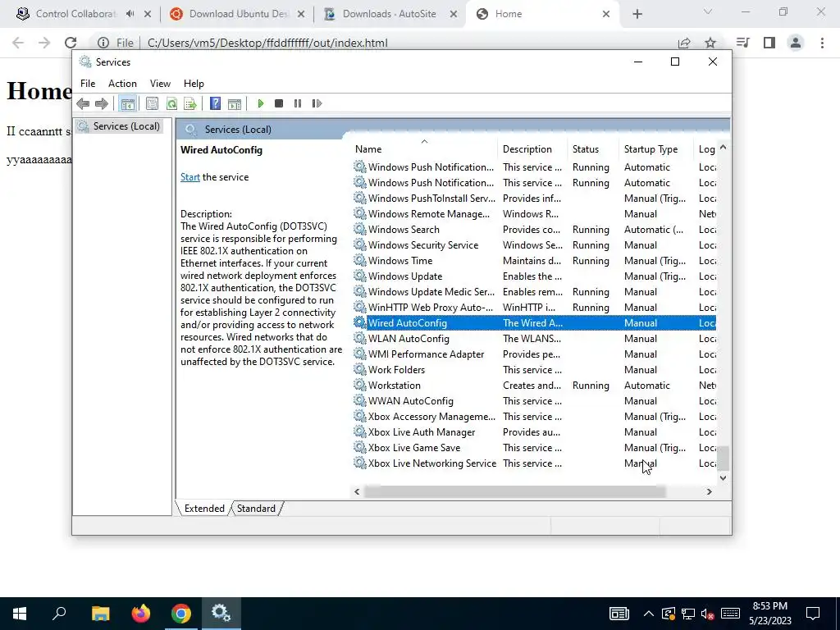Select the Workstation service
The height and width of the screenshot is (630, 840).
[x=534, y=386]
